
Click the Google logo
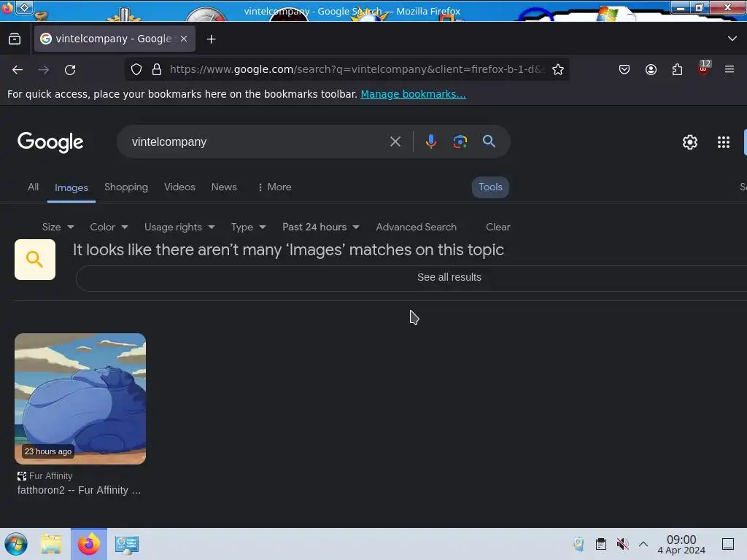[50, 142]
